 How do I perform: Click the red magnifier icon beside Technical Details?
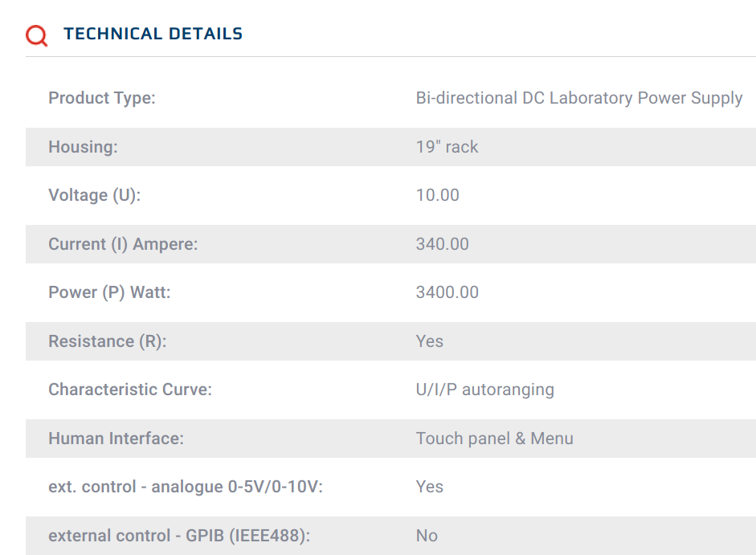click(37, 35)
